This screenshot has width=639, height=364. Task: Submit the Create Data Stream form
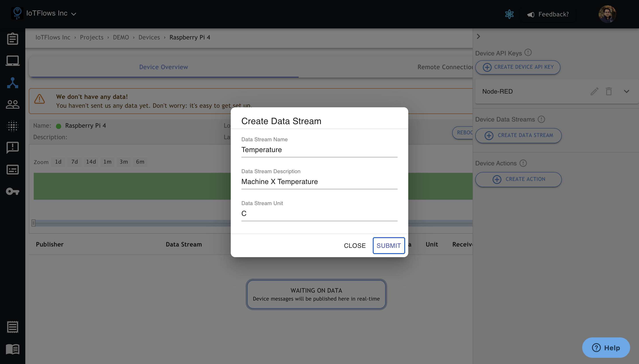388,245
